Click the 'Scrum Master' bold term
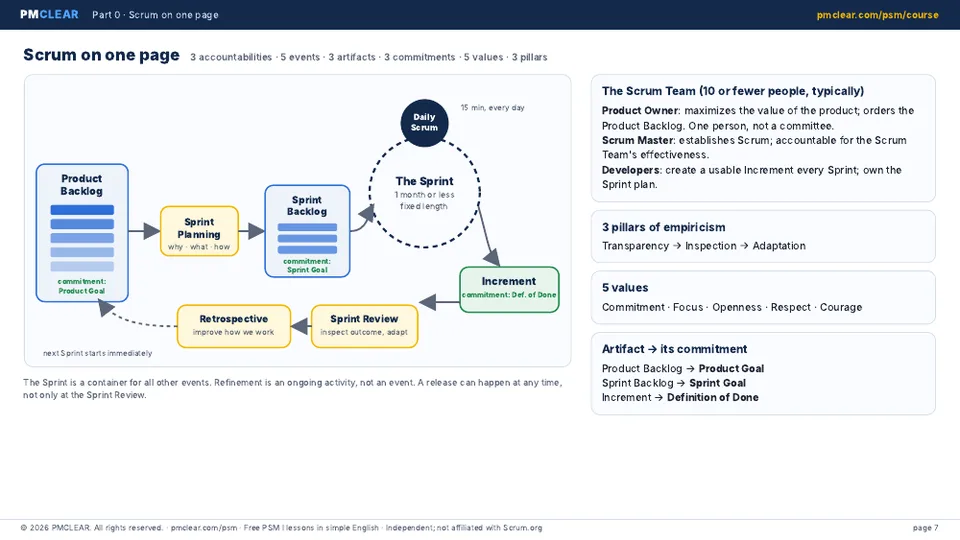 pyautogui.click(x=637, y=140)
